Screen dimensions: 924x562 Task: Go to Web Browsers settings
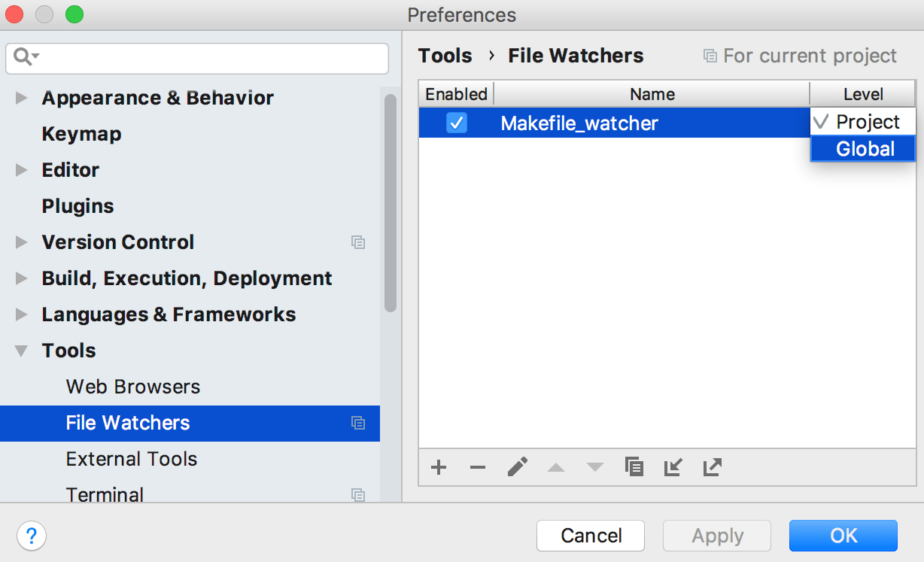click(133, 387)
